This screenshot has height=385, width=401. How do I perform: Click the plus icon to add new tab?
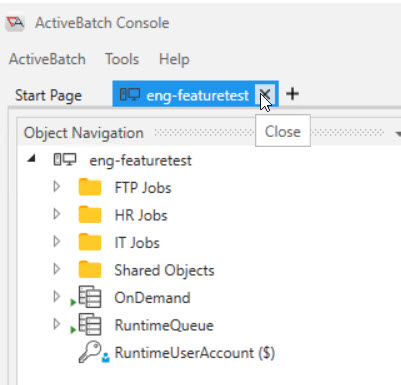(292, 94)
